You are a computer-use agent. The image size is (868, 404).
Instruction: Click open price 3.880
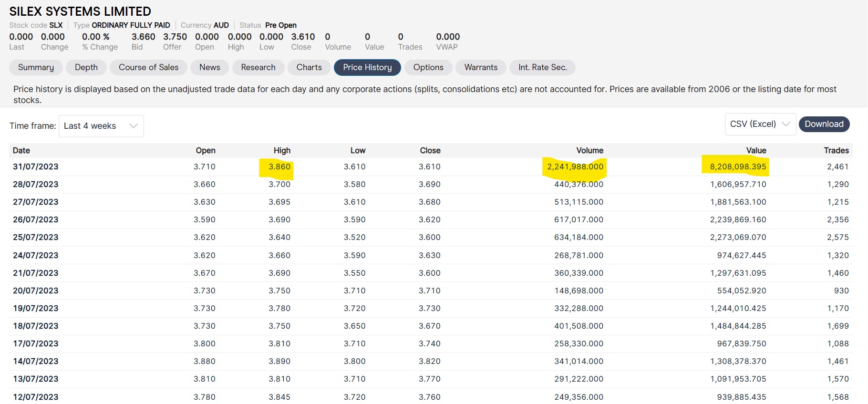[204, 362]
